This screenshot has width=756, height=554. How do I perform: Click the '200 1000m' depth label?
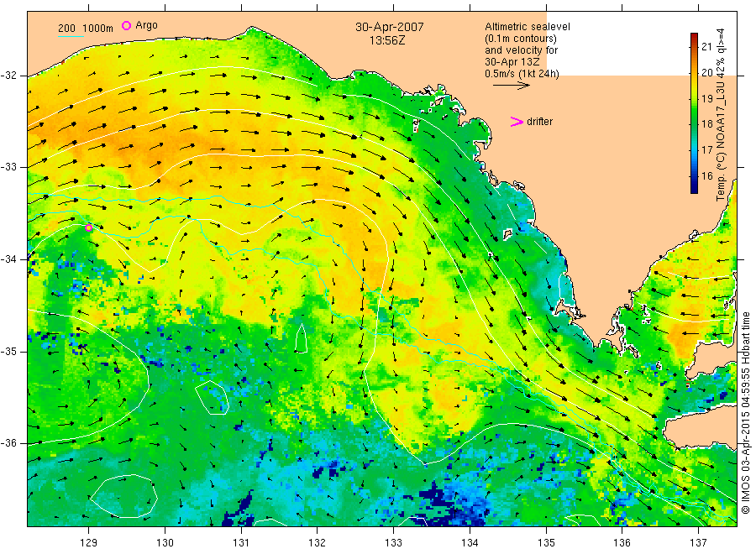(x=86, y=29)
